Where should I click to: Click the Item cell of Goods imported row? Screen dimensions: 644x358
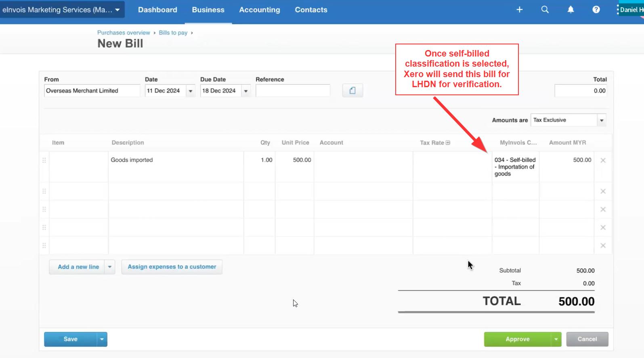[79, 167]
